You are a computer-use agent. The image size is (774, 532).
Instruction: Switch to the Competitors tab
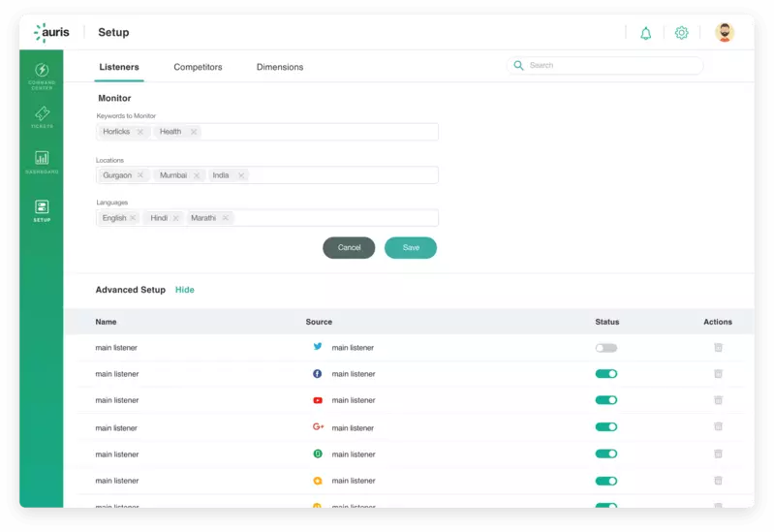(x=198, y=67)
